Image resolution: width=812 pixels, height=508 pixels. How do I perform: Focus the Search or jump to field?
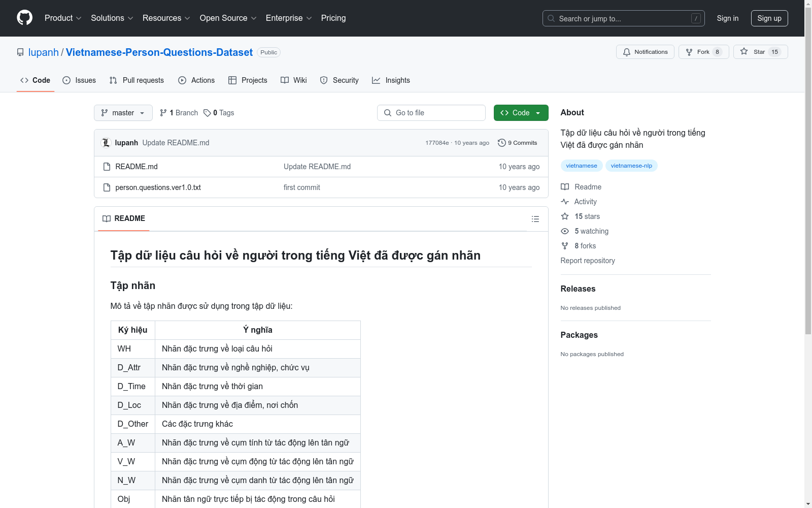click(x=624, y=18)
